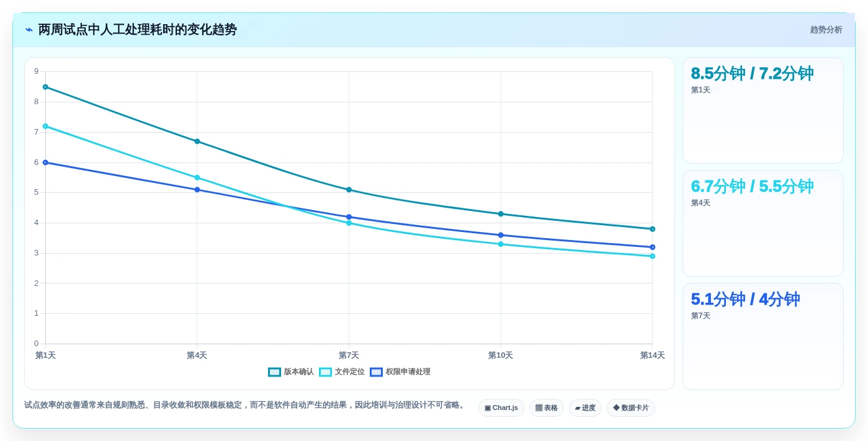Click the 第1天 caption in the first card
Image resolution: width=868 pixels, height=441 pixels.
[700, 90]
